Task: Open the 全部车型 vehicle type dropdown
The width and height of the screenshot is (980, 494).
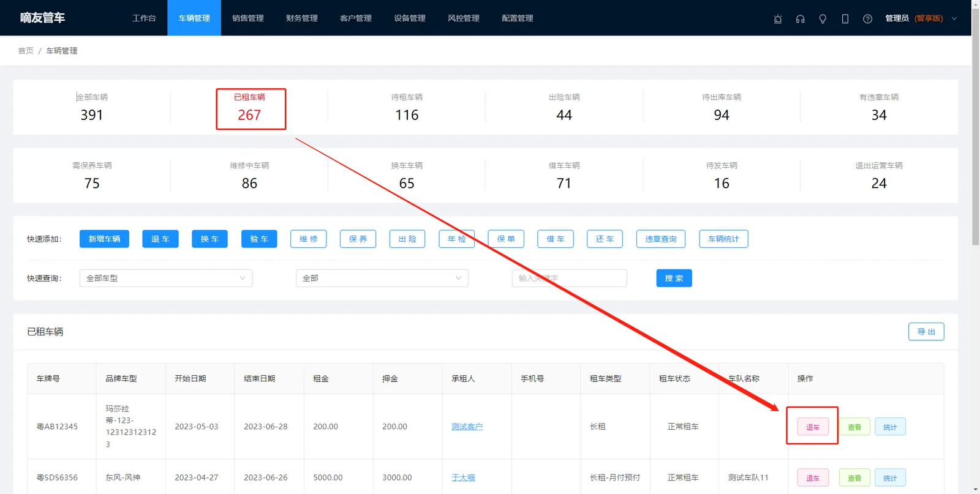Action: (166, 278)
